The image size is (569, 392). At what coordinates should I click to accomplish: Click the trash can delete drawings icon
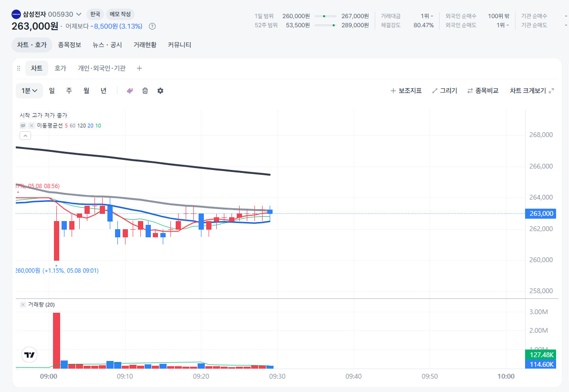[x=145, y=91]
